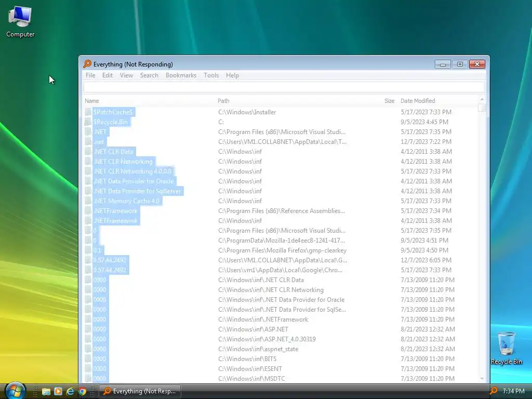The image size is (532, 399).
Task: Launch Windows Media Player from taskbar
Action: coord(58,391)
